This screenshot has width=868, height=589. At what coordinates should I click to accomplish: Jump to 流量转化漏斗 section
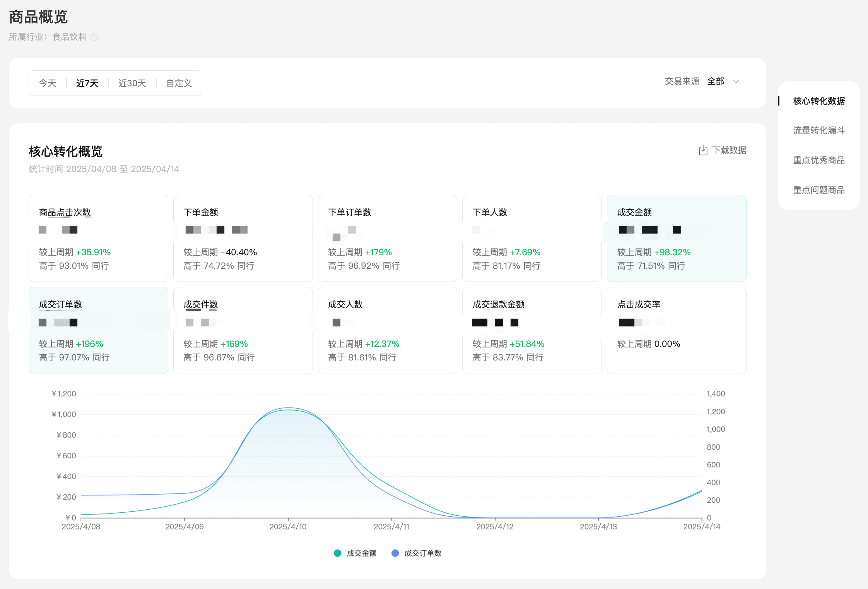pos(818,130)
